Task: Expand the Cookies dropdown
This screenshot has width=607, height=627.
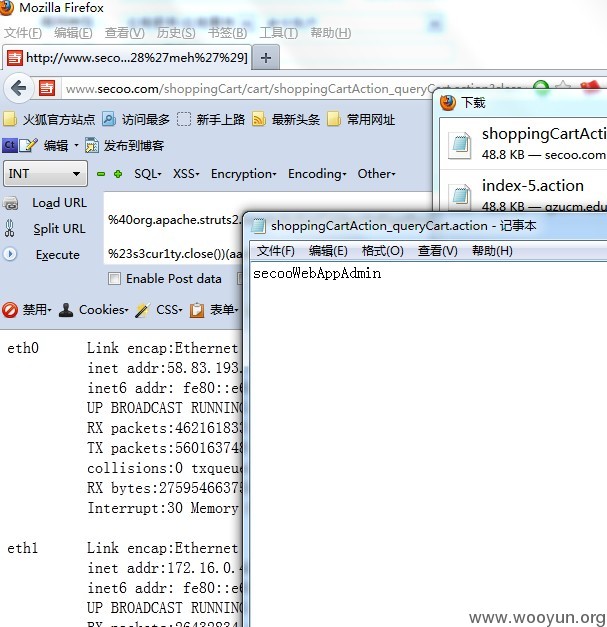Action: (x=126, y=310)
